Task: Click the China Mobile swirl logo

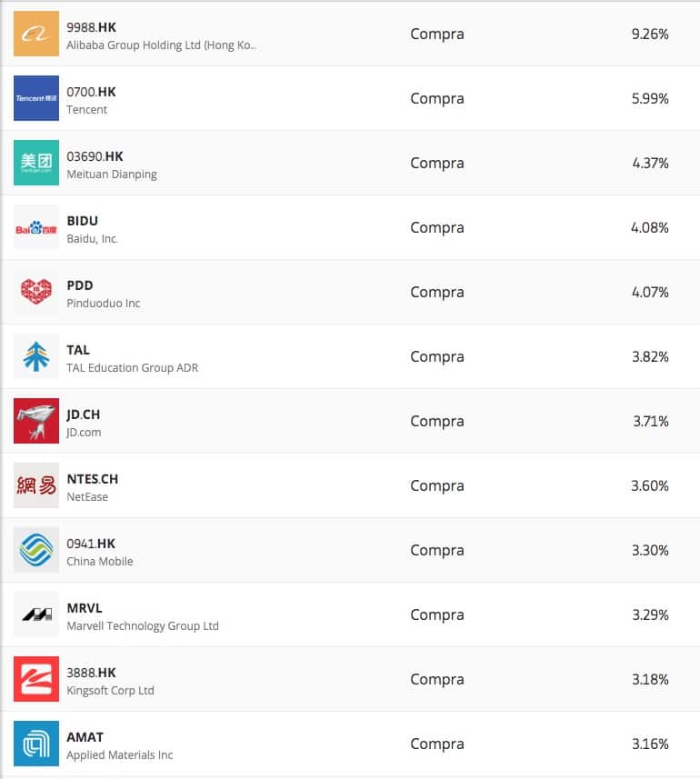Action: point(36,550)
